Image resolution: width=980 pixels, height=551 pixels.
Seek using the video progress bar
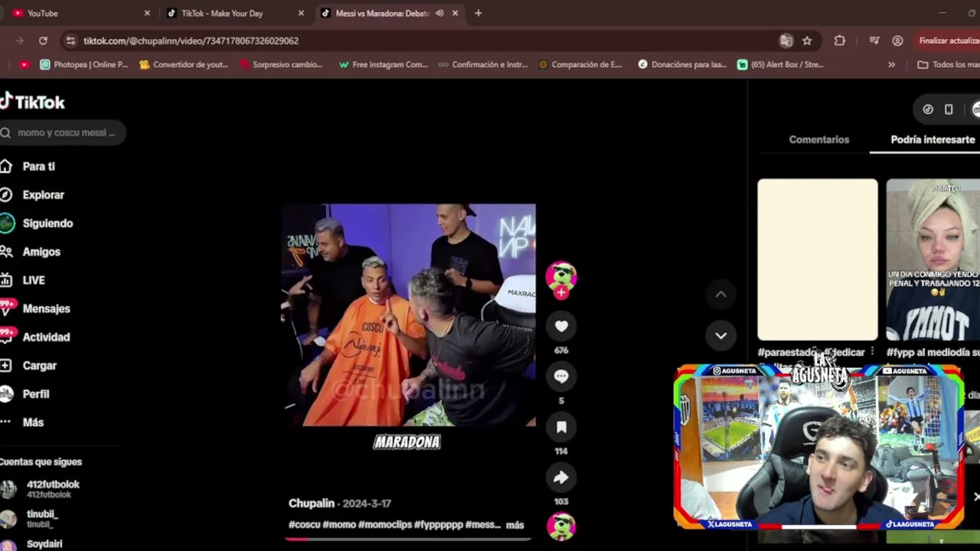(x=408, y=540)
